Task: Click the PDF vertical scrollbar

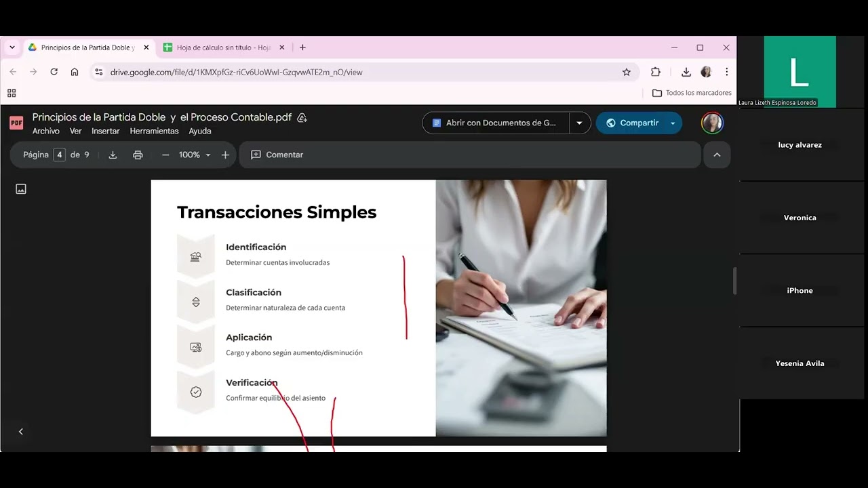Action: (734, 281)
